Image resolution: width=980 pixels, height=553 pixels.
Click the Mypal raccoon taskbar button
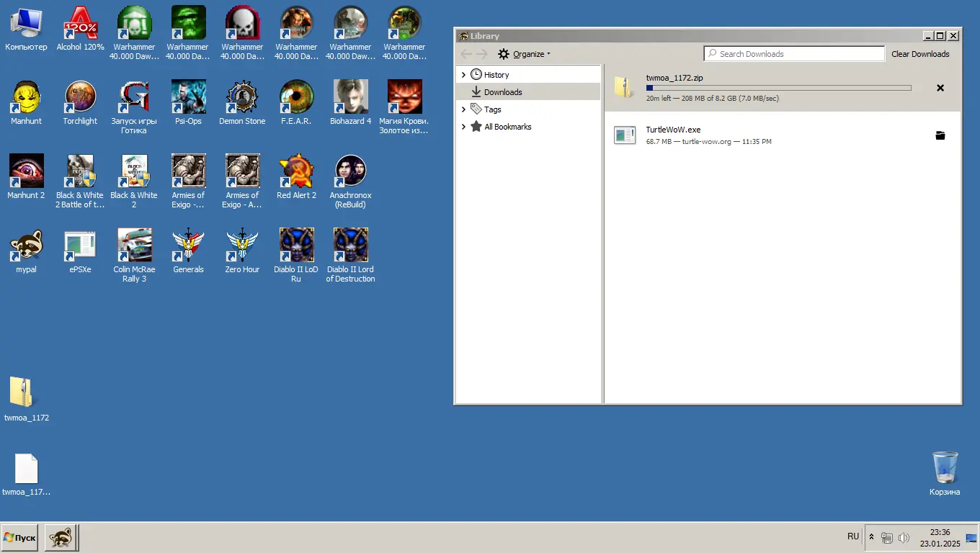pos(61,538)
